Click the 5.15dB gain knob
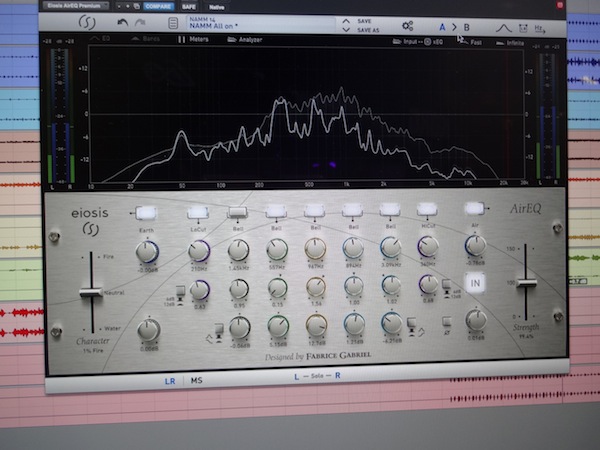This screenshot has width=600, height=450. (278, 326)
